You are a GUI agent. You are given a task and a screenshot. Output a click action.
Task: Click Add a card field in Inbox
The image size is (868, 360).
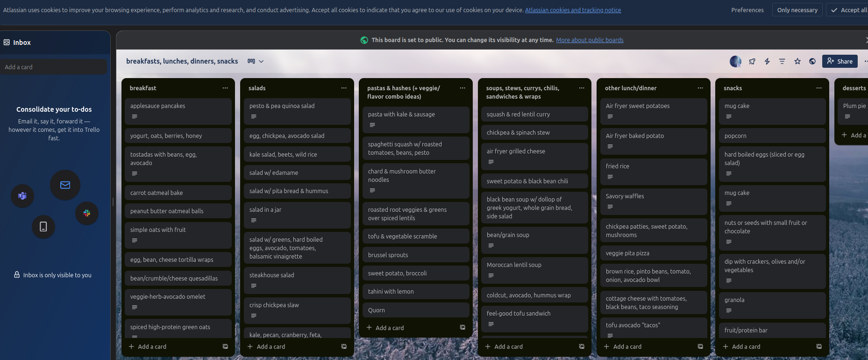click(53, 67)
